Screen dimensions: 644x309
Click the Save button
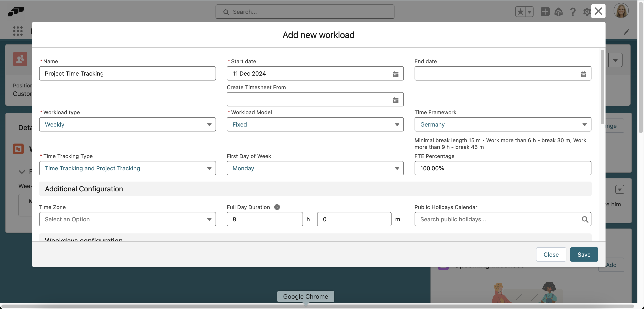coord(584,254)
